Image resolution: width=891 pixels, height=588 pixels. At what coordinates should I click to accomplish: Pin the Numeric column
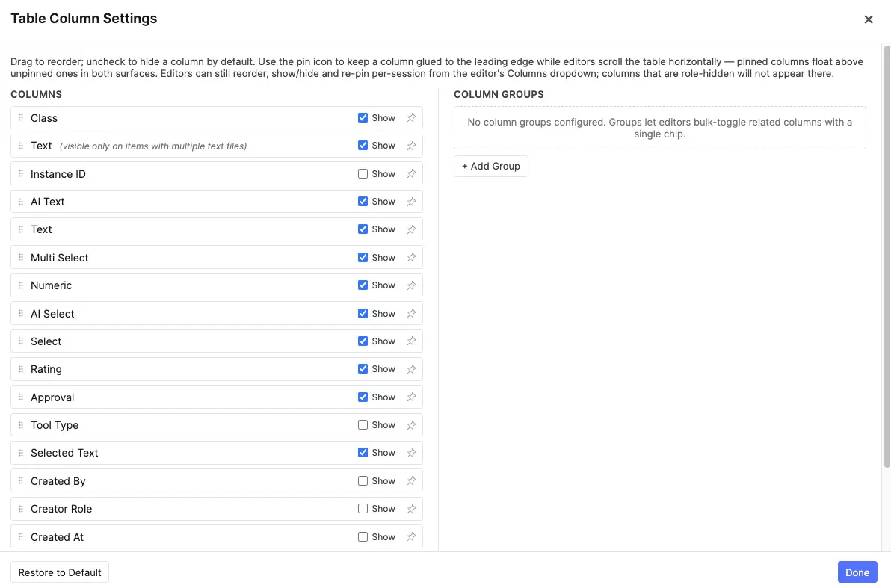click(411, 285)
